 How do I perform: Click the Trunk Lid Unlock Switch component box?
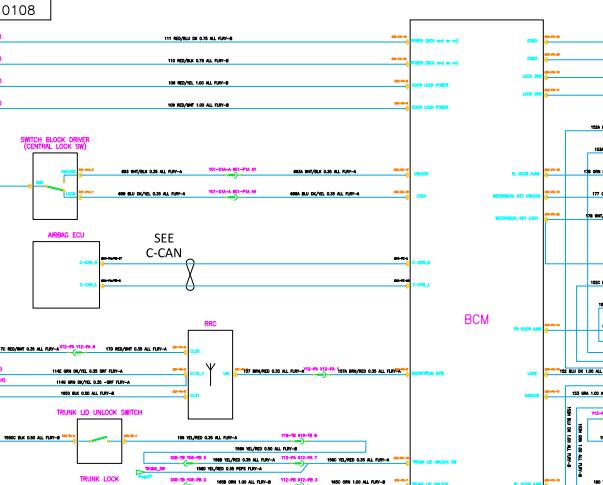[x=100, y=441]
